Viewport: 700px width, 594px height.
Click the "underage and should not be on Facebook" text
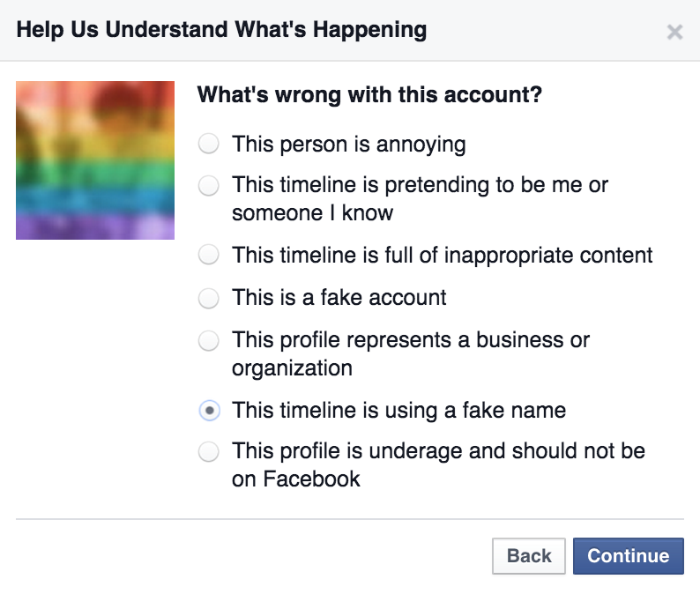[438, 465]
